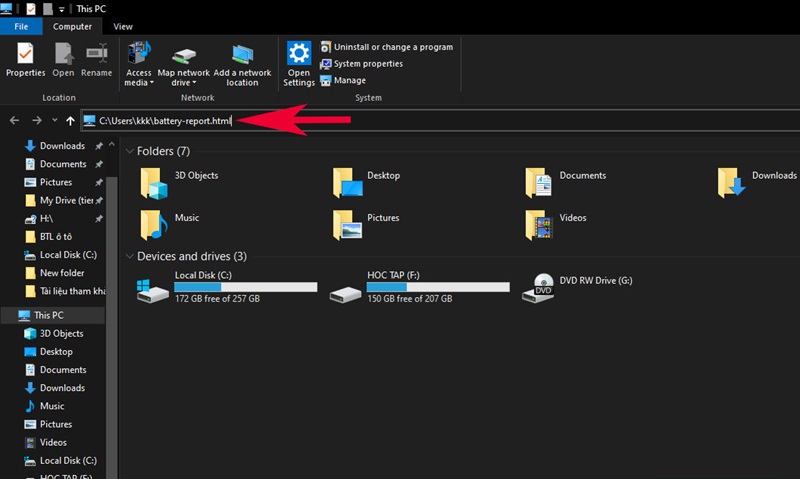Open pinned Documents in Quick access
800x479 pixels.
coord(63,164)
